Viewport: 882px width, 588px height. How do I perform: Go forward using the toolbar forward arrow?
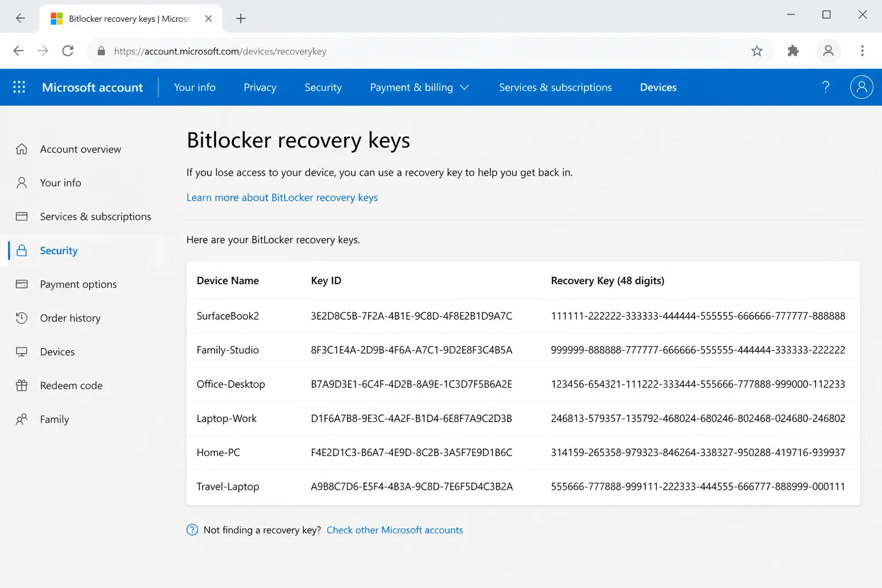(x=43, y=51)
